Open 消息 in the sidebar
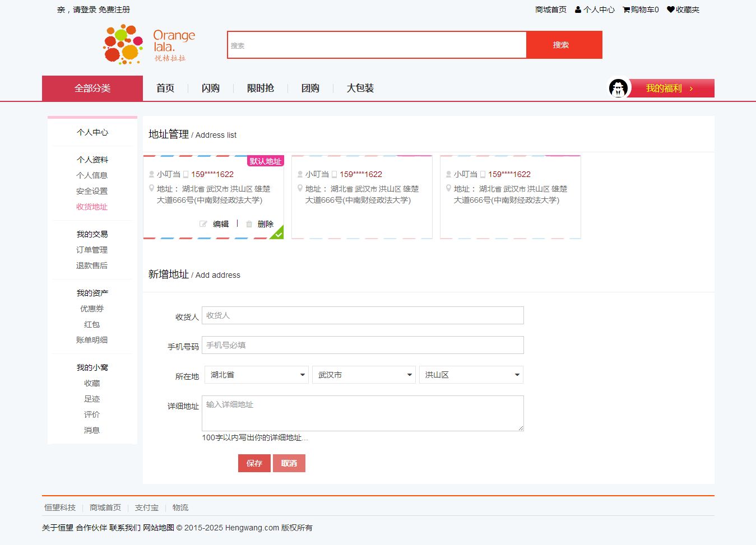 [x=92, y=430]
